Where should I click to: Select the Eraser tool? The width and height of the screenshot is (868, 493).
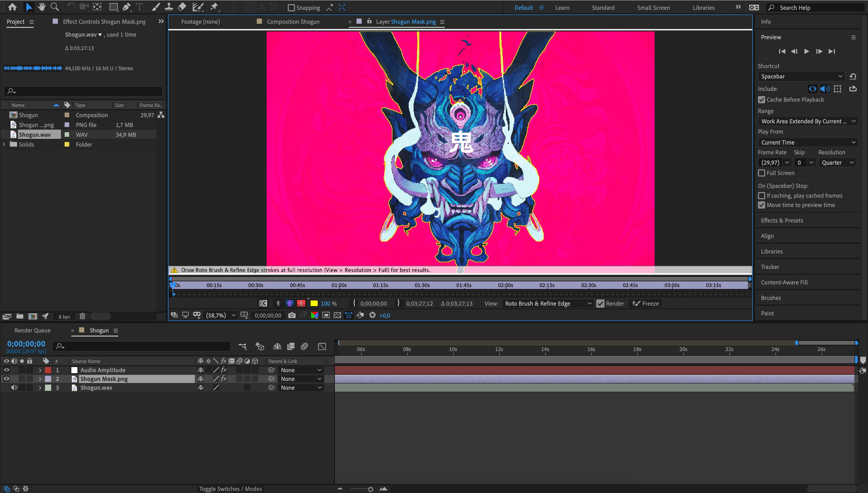click(182, 7)
